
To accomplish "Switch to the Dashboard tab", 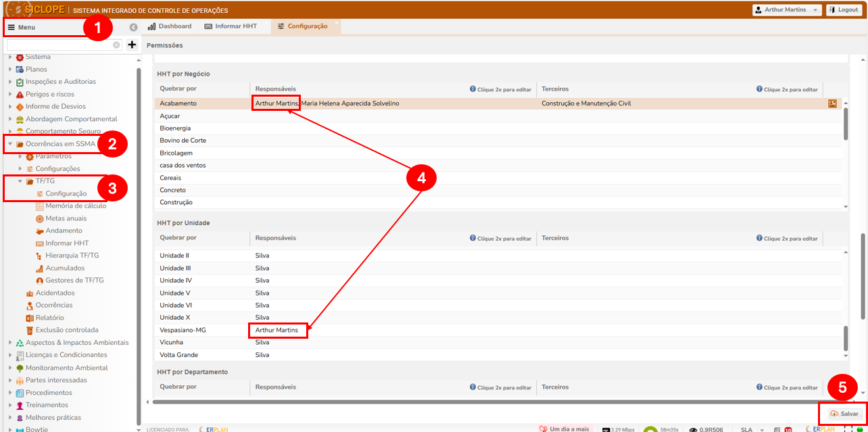I will 170,26.
